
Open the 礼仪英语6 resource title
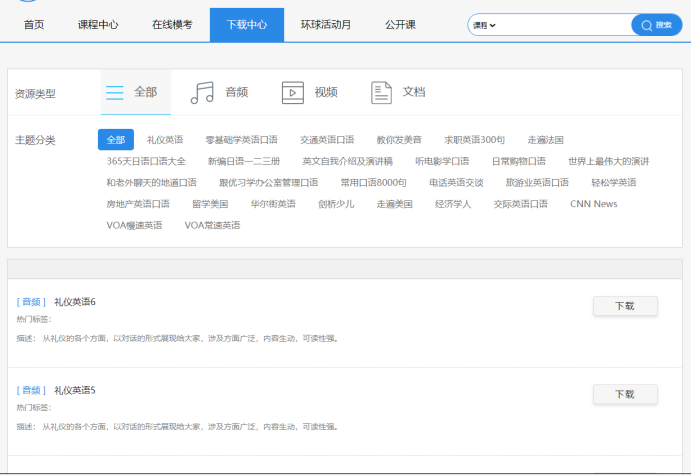point(75,302)
